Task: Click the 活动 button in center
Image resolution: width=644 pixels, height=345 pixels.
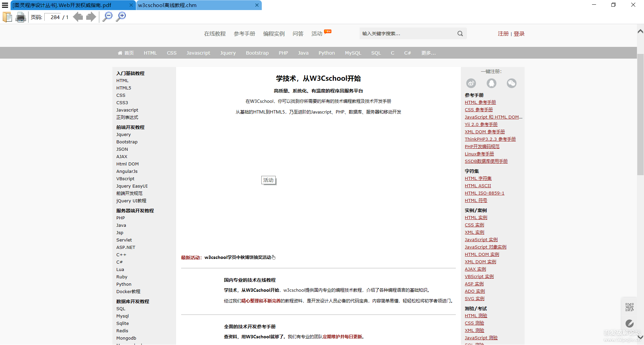Action: (268, 180)
